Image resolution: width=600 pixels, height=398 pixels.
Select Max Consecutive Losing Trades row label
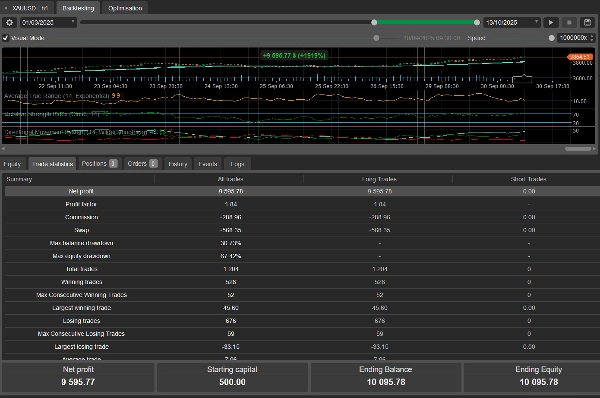click(81, 334)
